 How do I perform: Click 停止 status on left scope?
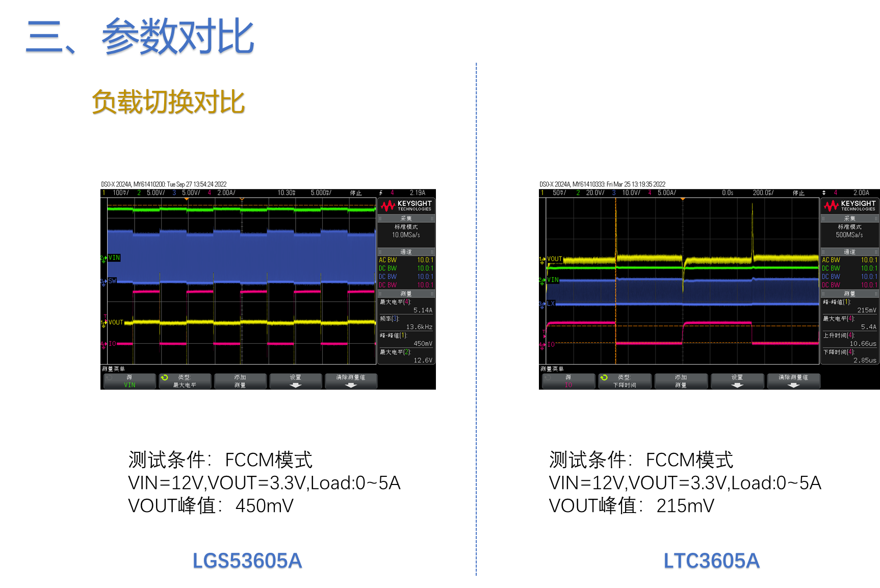coord(356,193)
